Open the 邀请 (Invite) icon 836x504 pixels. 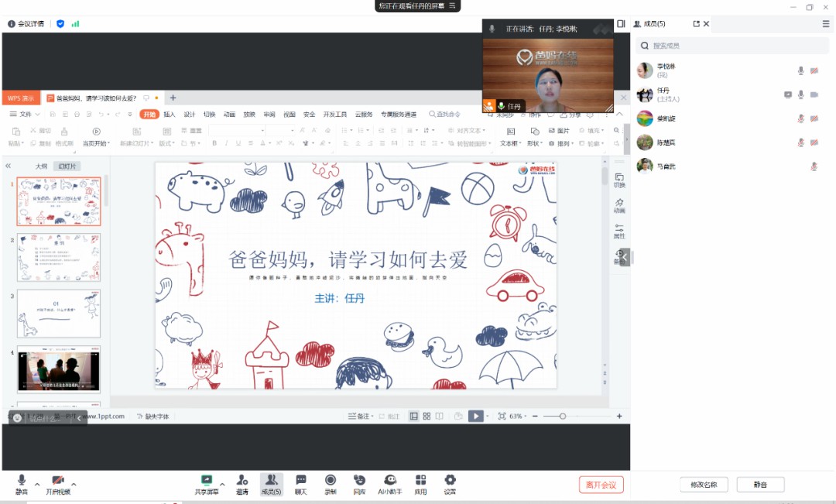(x=242, y=484)
